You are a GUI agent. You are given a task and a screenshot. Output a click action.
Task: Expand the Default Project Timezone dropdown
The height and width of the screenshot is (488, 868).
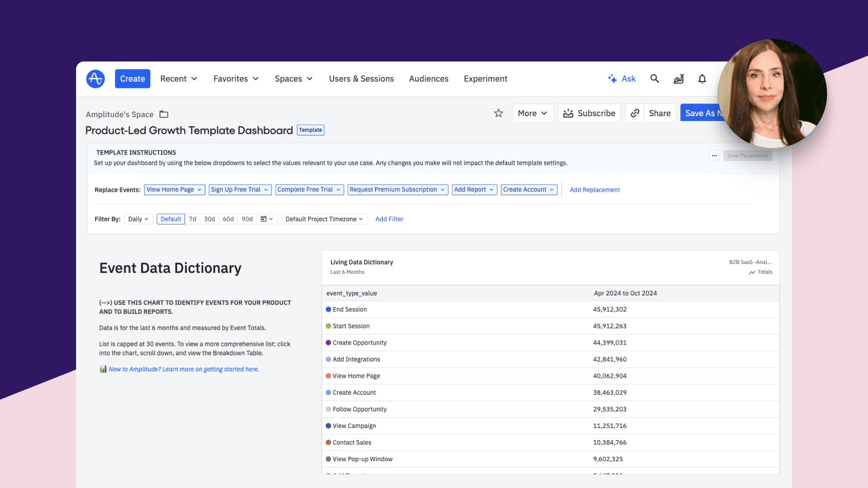coord(324,219)
